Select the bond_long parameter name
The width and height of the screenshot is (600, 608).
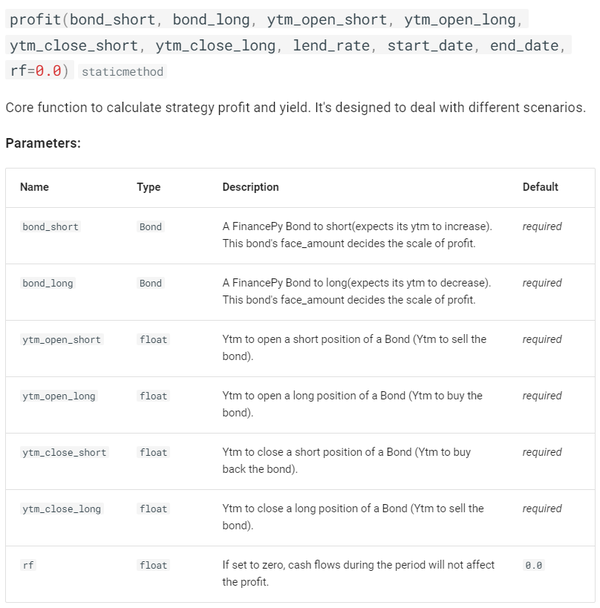(x=48, y=283)
